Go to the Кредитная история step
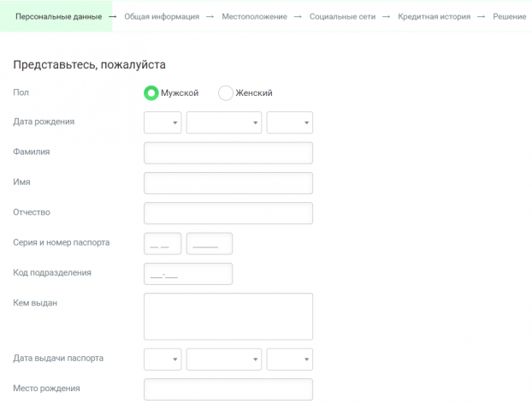The width and height of the screenshot is (532, 404). click(x=434, y=16)
